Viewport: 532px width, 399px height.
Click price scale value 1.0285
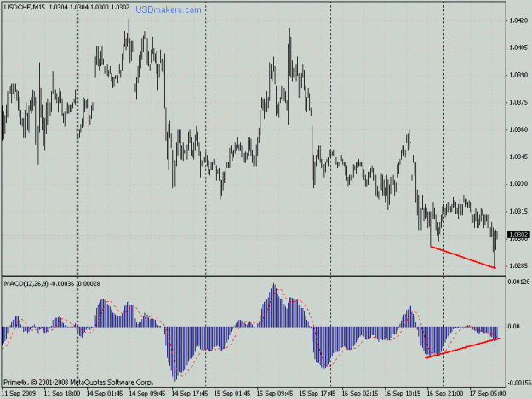pyautogui.click(x=518, y=265)
